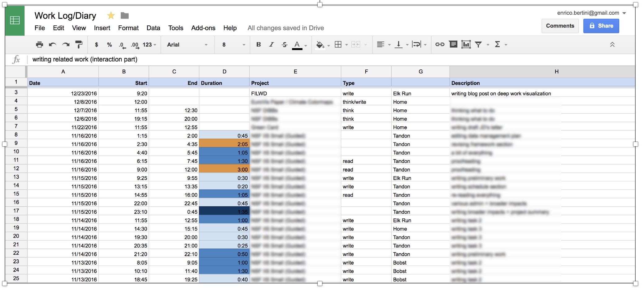Click the Filter funnel icon
Screen dimensions: 644x290
[478, 45]
